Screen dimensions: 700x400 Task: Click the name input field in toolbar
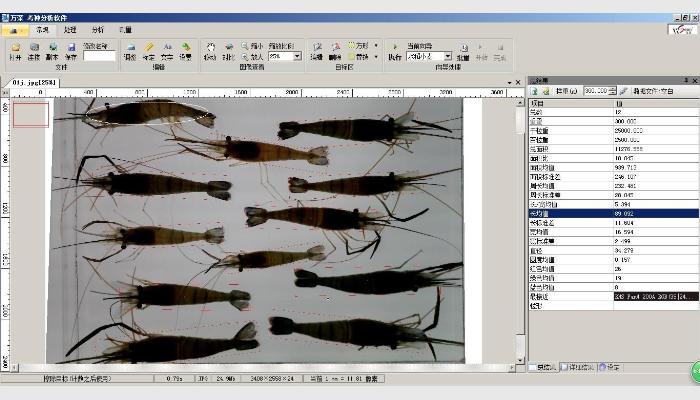coord(99,57)
